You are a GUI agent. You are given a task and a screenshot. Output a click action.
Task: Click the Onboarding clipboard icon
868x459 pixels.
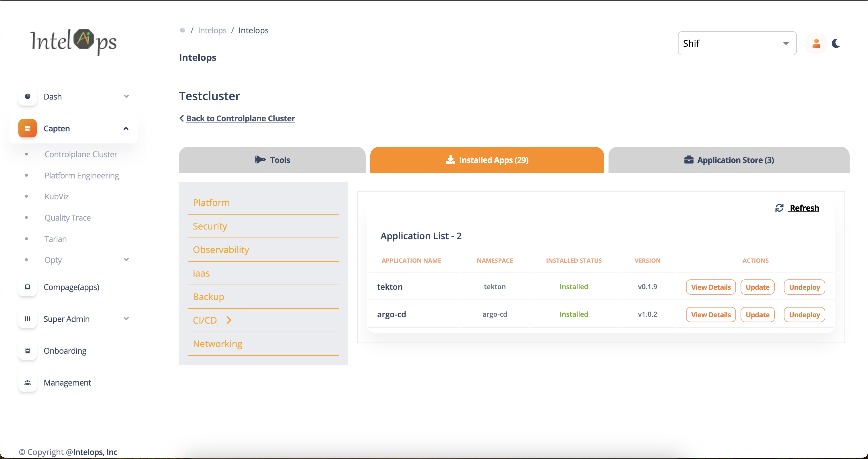point(28,351)
